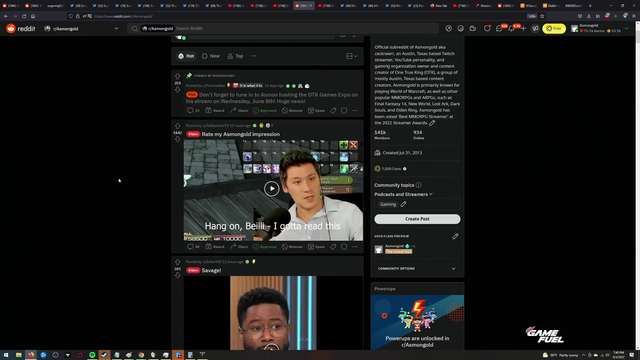The width and height of the screenshot is (640, 360).
Task: Share the pinned OTK Games Expo post
Action: pos(239,111)
